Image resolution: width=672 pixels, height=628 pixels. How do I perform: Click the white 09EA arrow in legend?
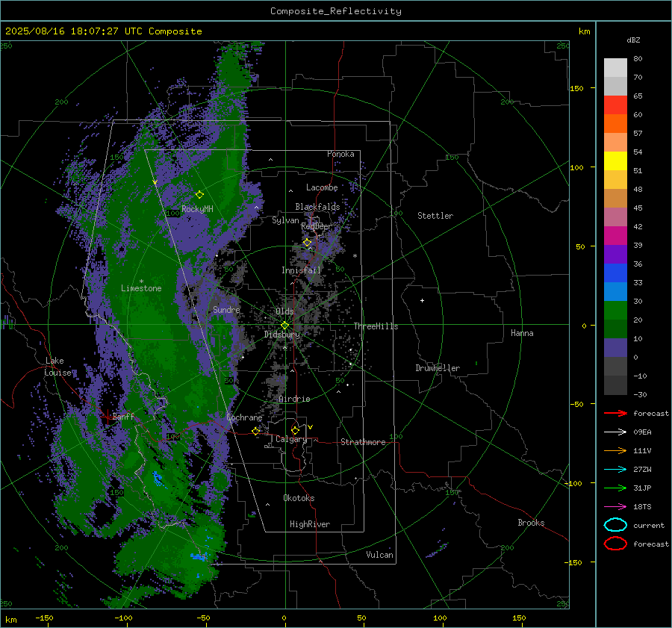(615, 432)
